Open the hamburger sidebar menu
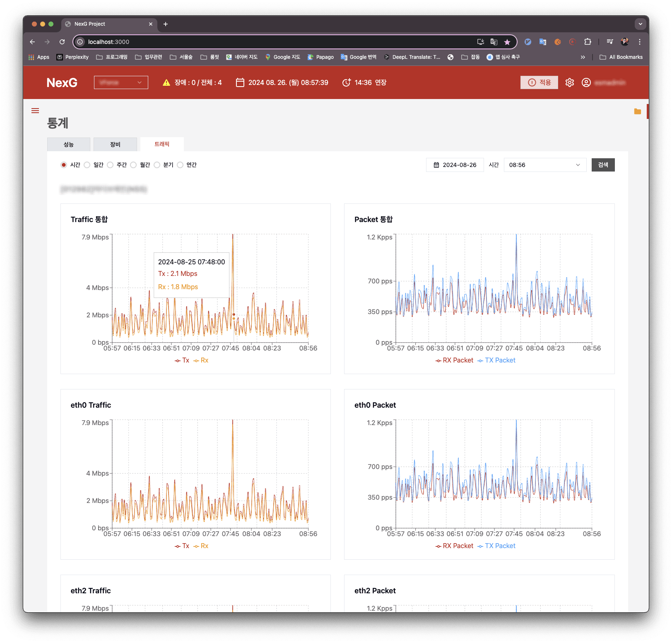Viewport: 672px width, 643px height. click(35, 111)
